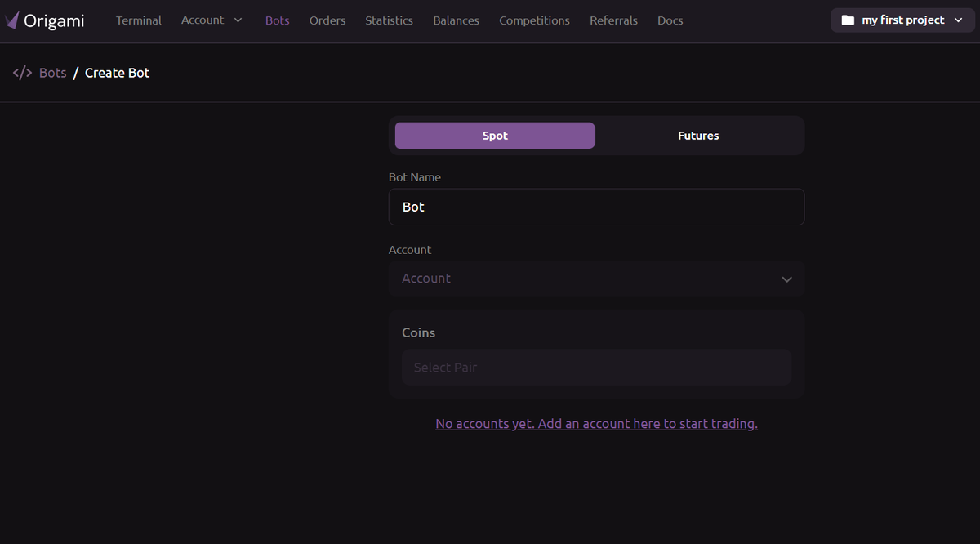Click the Origami logo icon

coord(14,20)
